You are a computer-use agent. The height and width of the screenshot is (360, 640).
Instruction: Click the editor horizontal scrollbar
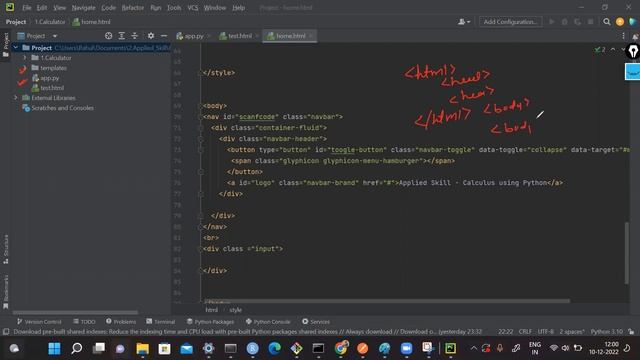pyautogui.click(x=386, y=301)
